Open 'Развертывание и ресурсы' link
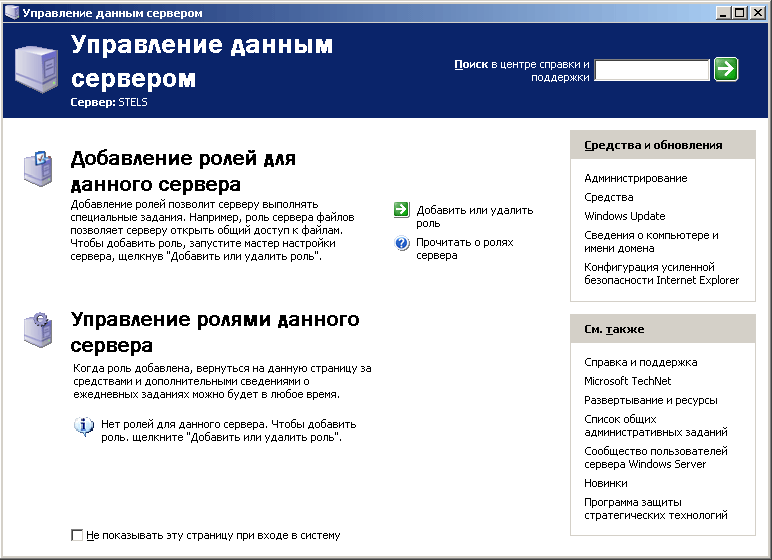This screenshot has height=560, width=772. click(x=650, y=400)
